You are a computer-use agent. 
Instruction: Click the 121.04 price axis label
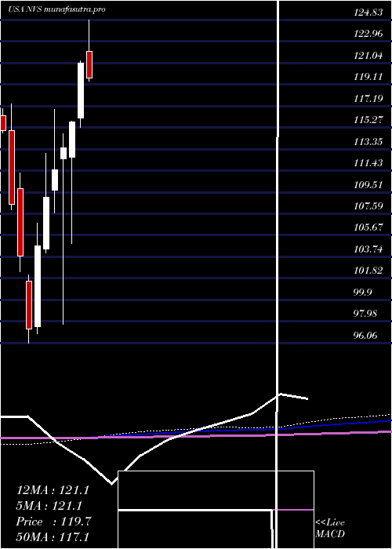[368, 56]
